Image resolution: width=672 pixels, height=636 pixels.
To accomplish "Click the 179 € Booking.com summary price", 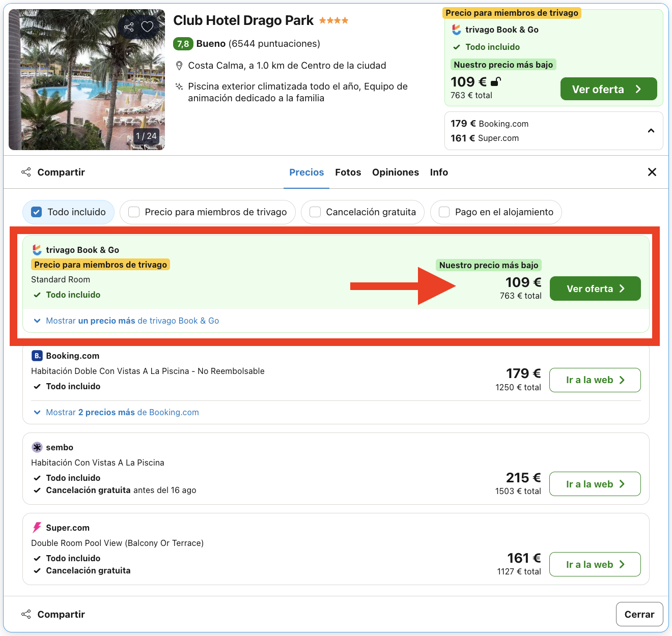I will (x=490, y=124).
